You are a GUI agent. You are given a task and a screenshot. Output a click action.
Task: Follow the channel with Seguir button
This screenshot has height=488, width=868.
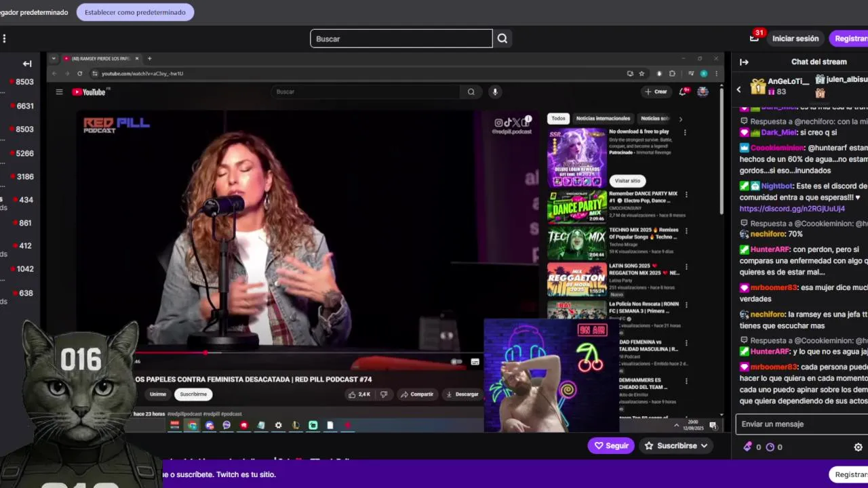[x=611, y=446]
